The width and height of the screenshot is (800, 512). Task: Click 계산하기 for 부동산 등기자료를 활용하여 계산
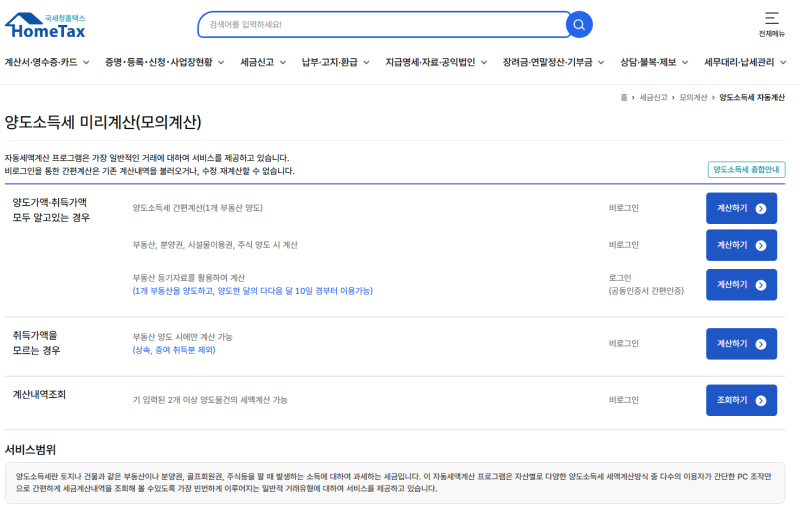741,285
